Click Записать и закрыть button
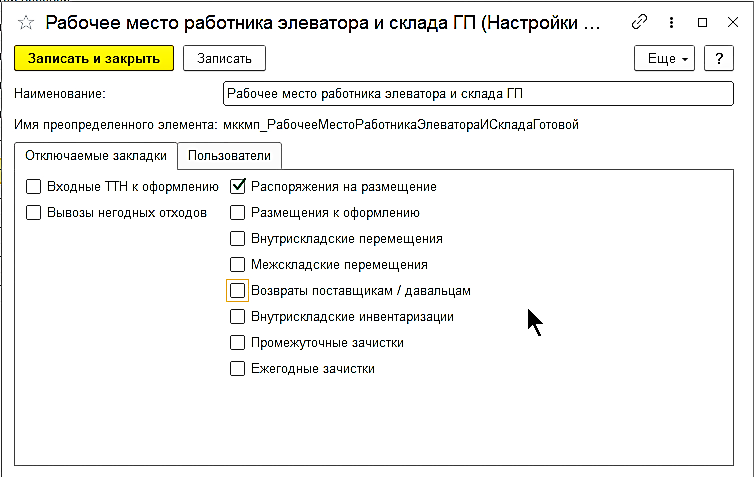The image size is (754, 477). [x=94, y=59]
